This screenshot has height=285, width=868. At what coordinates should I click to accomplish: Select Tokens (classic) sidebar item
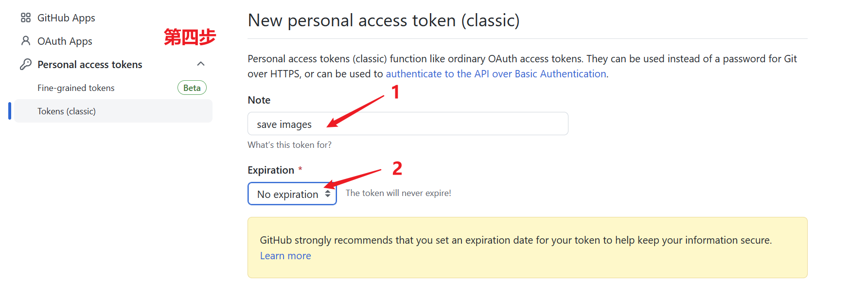[x=67, y=111]
